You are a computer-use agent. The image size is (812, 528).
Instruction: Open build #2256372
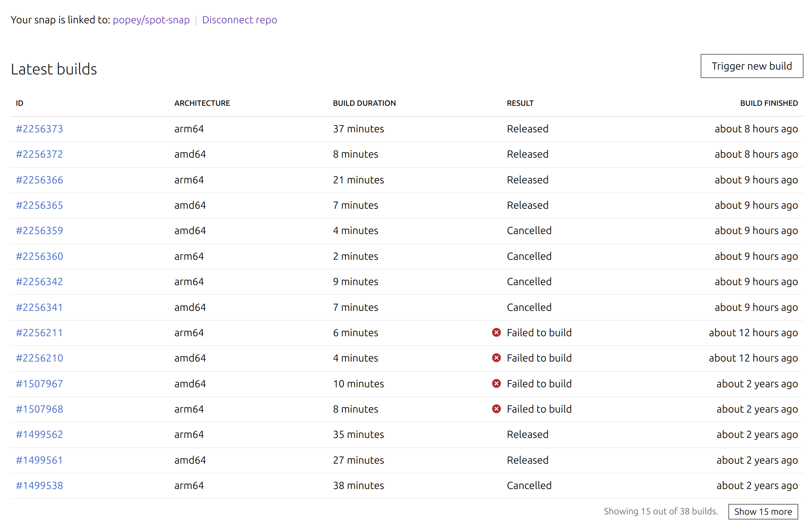point(39,154)
